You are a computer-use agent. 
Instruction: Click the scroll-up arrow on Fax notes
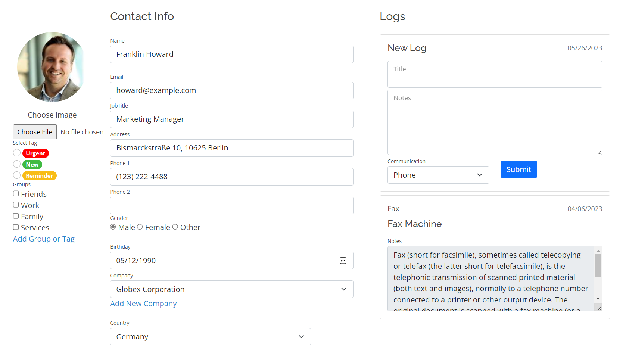tap(598, 251)
